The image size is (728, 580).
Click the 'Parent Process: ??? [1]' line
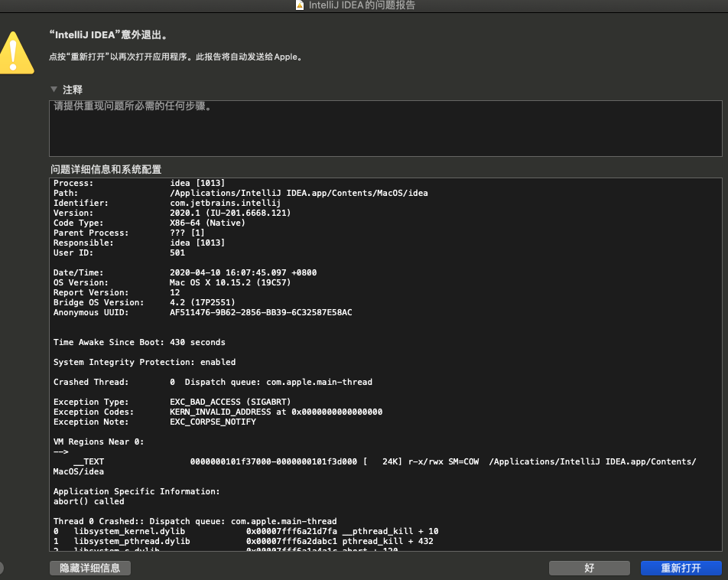tap(128, 233)
